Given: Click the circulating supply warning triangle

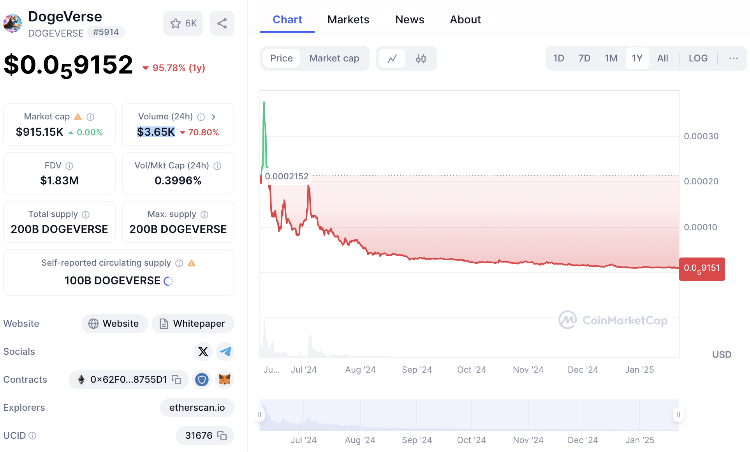Looking at the screenshot, I should point(192,263).
